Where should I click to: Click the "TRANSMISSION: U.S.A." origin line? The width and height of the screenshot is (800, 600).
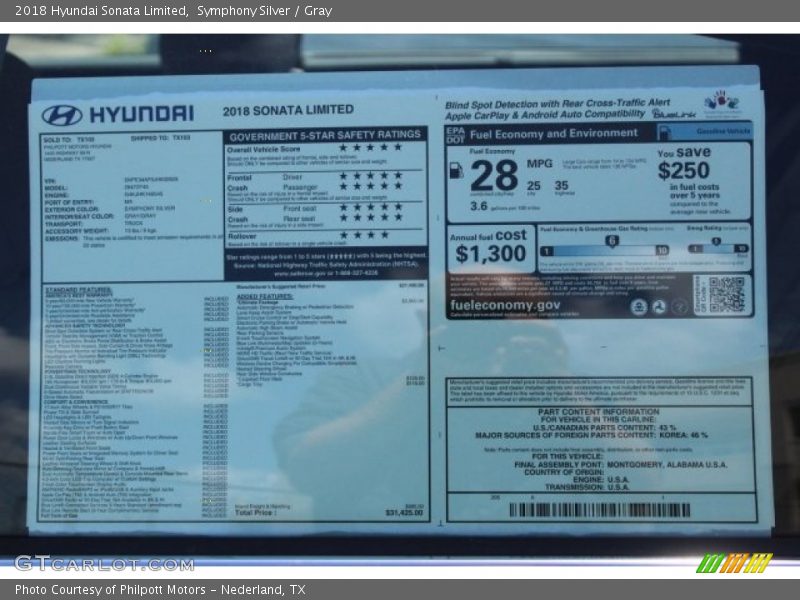(x=587, y=488)
